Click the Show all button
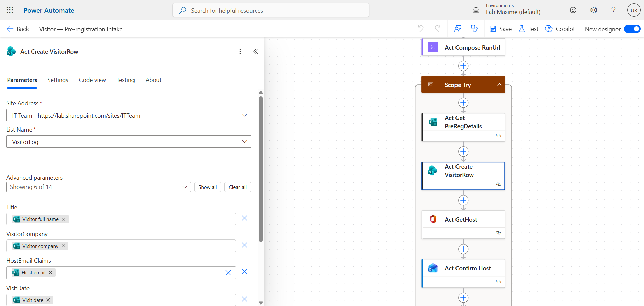The image size is (644, 306). [x=208, y=187]
